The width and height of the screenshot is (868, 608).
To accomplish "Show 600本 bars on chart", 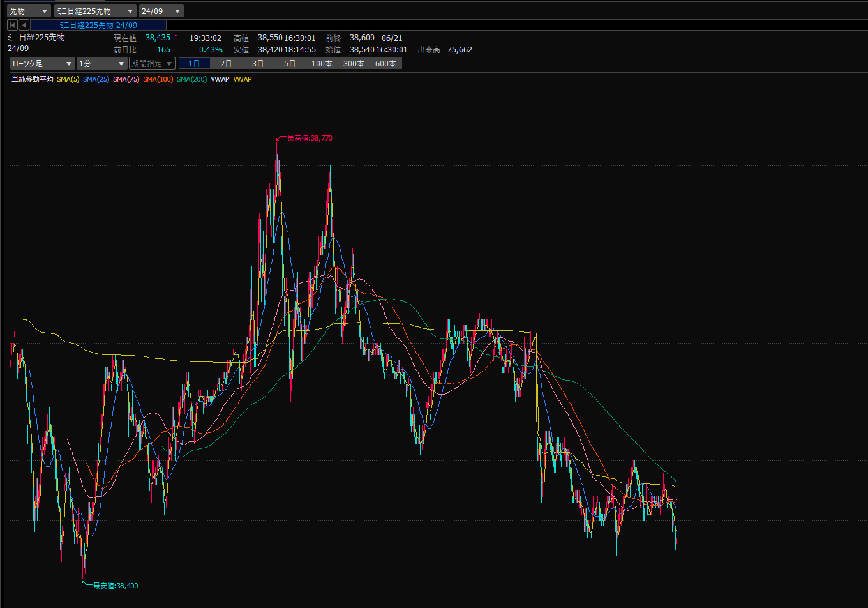I will pos(385,63).
